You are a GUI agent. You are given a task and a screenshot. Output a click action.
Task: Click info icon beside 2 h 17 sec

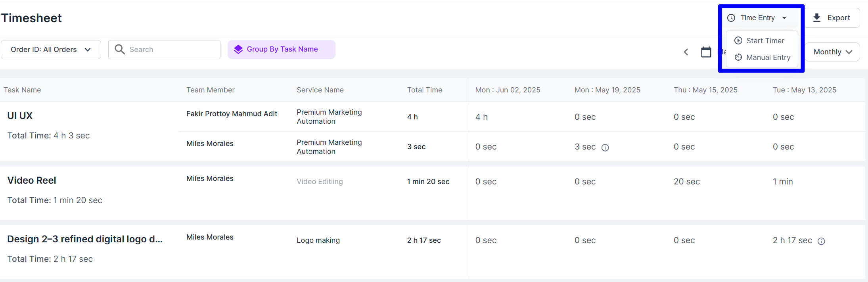point(821,241)
